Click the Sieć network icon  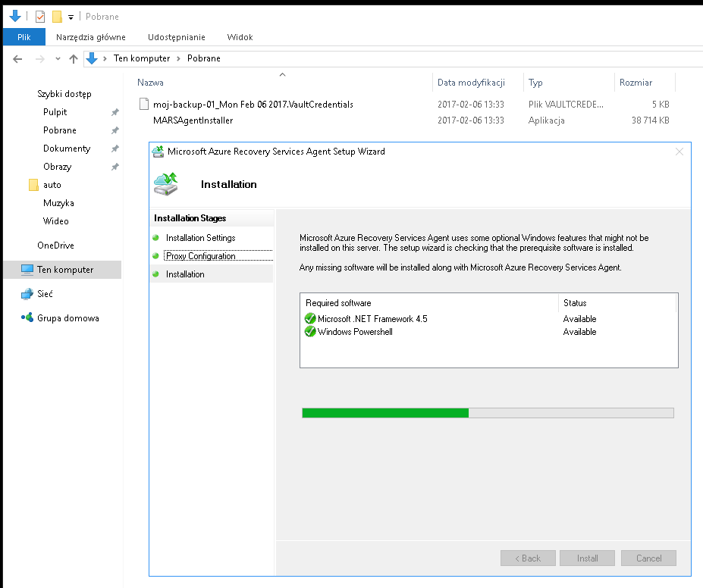[27, 294]
